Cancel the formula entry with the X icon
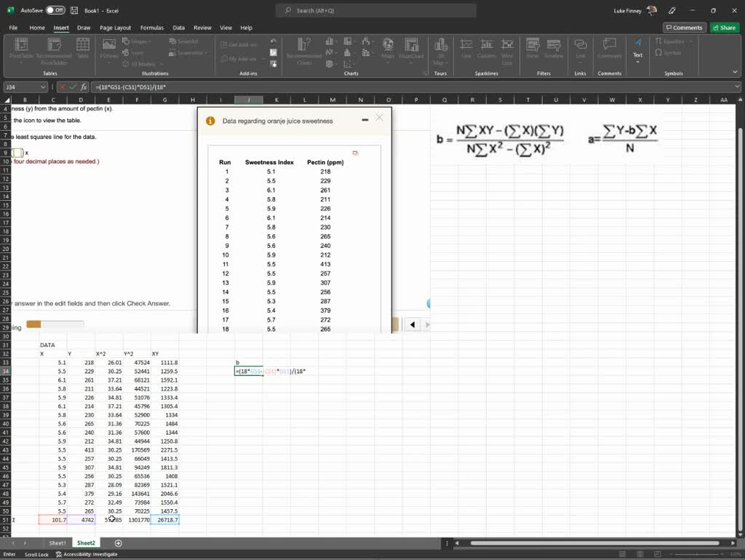745x560 pixels. (x=63, y=87)
